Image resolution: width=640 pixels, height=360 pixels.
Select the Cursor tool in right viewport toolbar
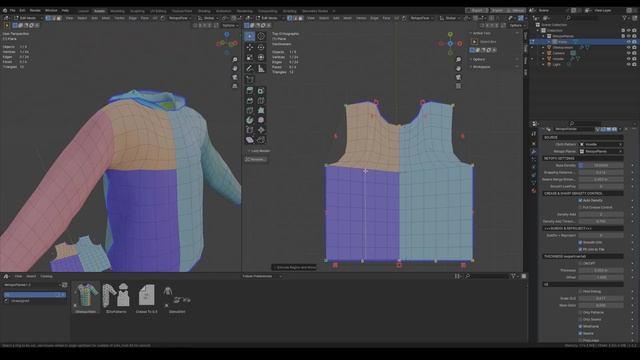pos(261,36)
